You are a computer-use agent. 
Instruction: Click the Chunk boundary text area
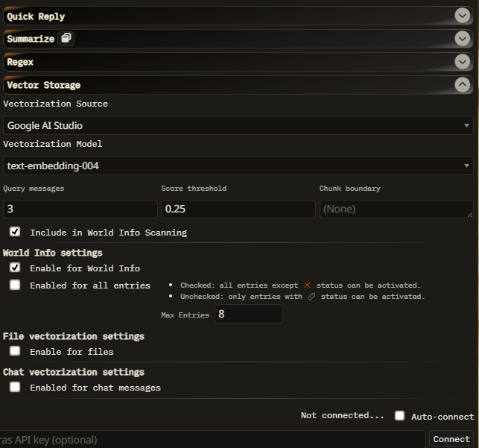pyautogui.click(x=396, y=209)
